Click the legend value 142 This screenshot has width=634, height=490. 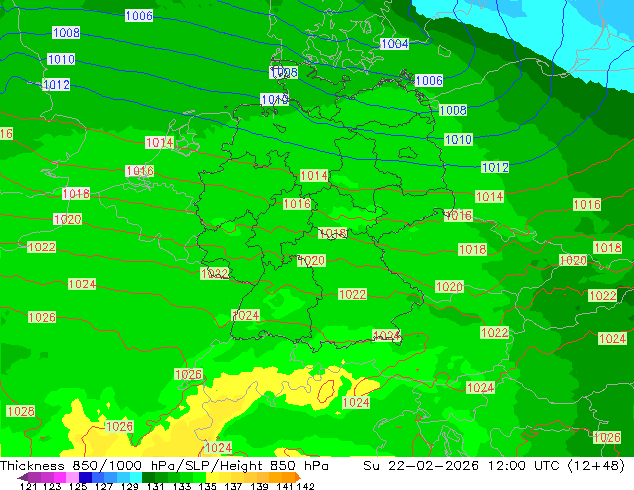click(306, 486)
